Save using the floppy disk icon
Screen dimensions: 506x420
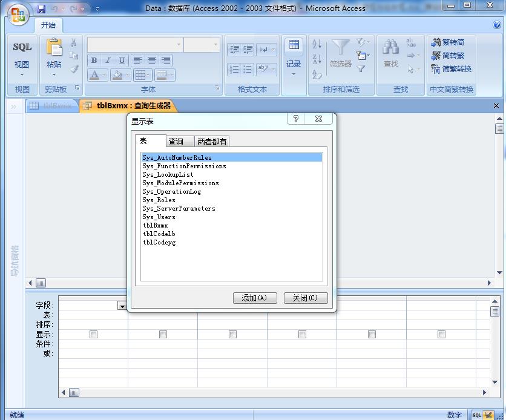(x=41, y=8)
